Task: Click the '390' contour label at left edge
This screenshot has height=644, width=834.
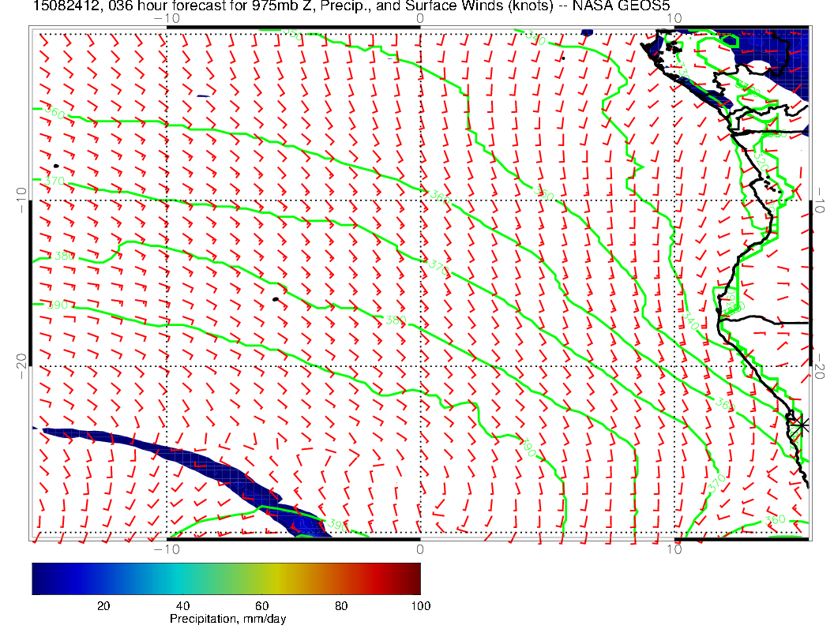Action: pos(58,305)
